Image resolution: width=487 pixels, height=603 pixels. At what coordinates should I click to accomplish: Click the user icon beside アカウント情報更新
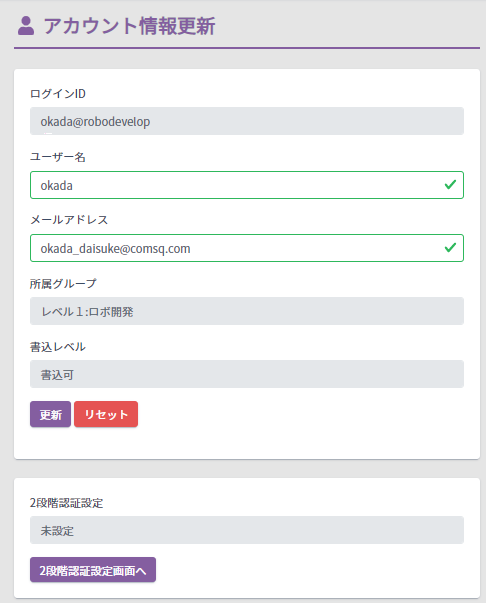tap(26, 26)
